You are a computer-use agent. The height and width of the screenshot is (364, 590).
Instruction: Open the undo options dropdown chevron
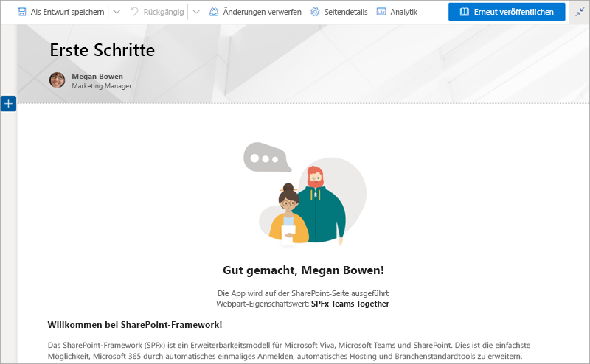[196, 12]
